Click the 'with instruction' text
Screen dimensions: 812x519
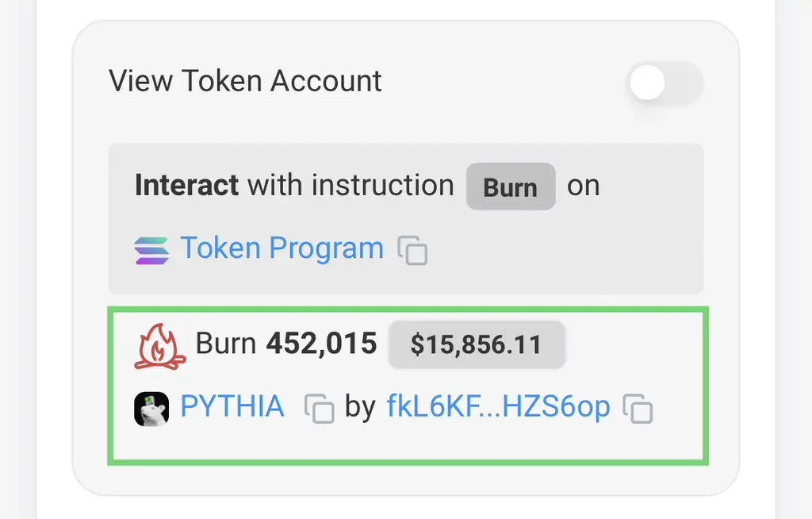[x=351, y=185]
